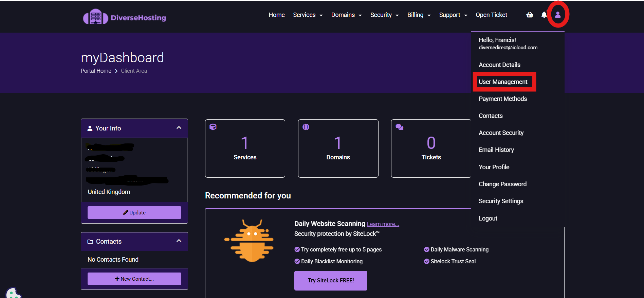The height and width of the screenshot is (298, 644).
Task: Open the shopping basket icon
Action: 530,15
